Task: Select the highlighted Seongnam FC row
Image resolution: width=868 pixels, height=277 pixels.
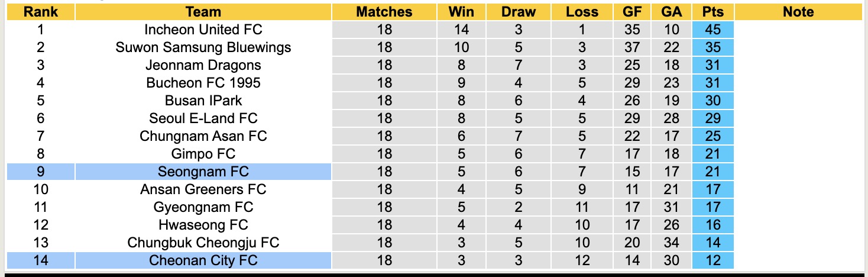Action: coord(203,172)
